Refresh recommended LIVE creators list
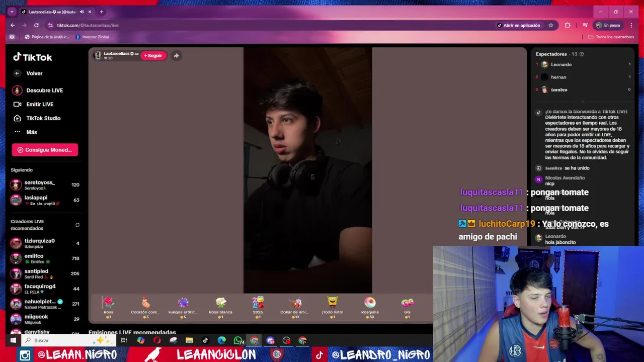The width and height of the screenshot is (644, 362). coord(77,225)
